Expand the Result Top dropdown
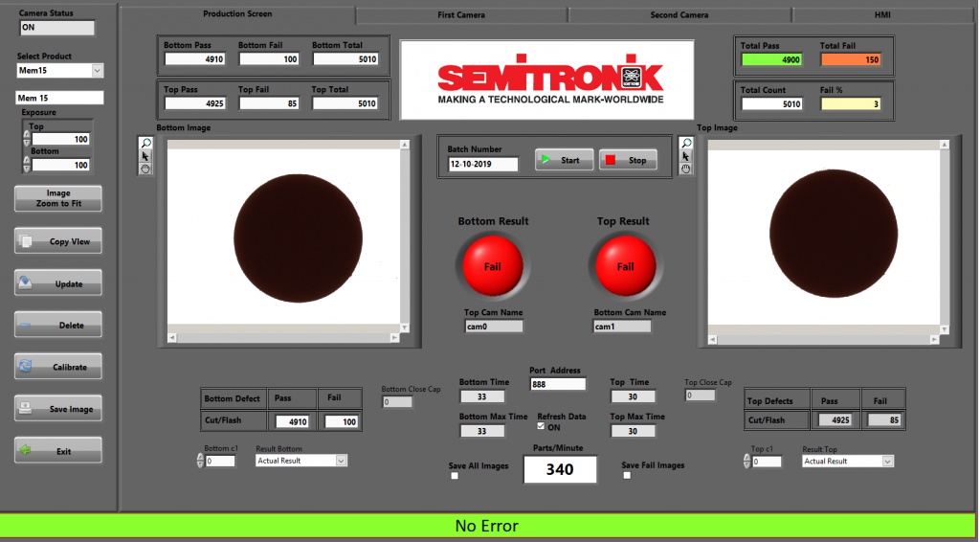The width and height of the screenshot is (980, 542). click(887, 461)
